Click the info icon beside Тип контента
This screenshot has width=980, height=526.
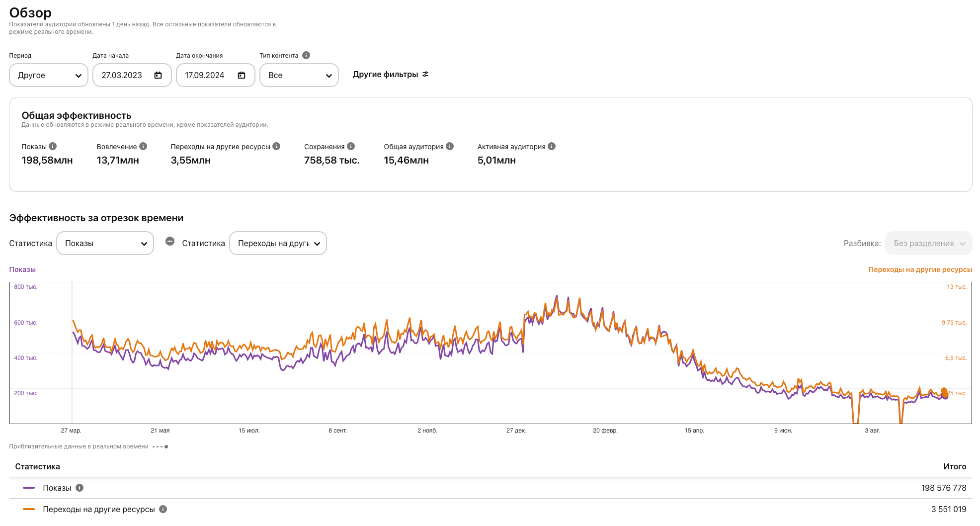(x=306, y=55)
